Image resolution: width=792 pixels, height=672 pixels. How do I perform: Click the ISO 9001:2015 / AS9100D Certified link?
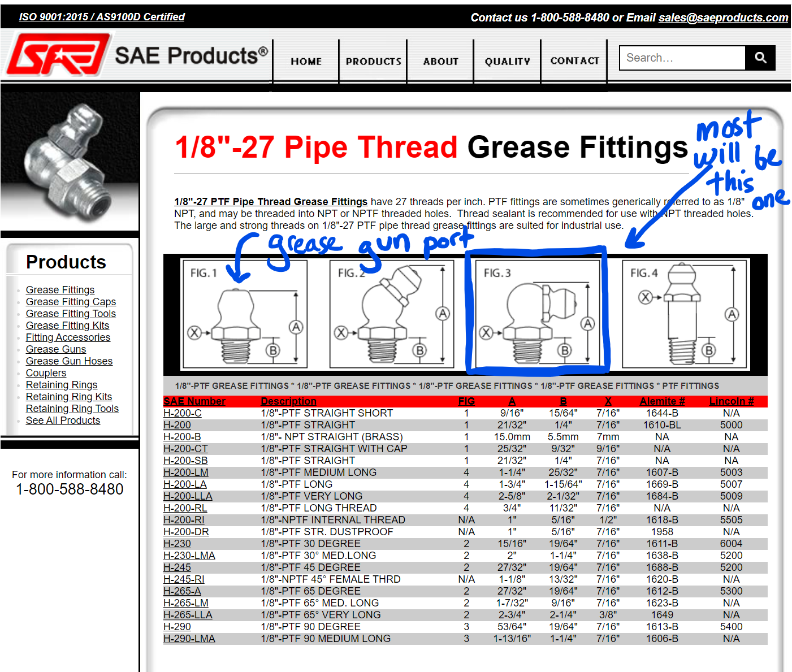click(102, 17)
